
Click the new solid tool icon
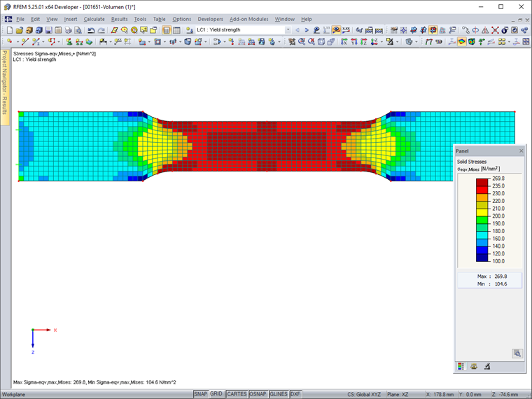pos(188,42)
